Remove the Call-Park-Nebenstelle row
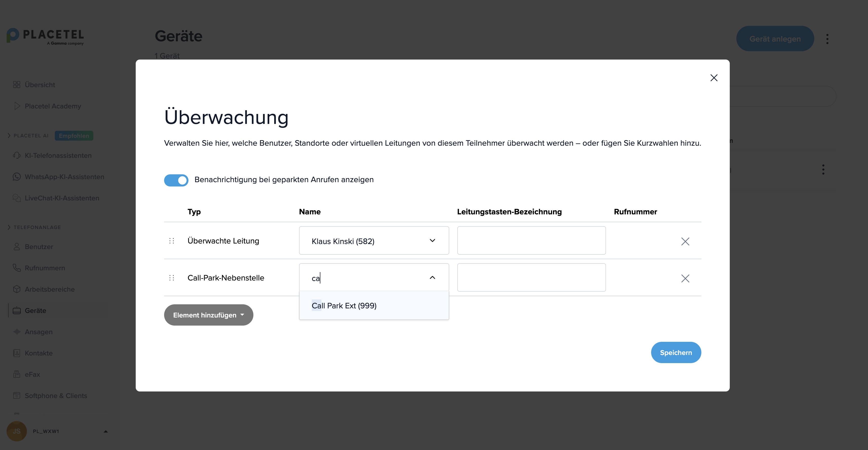The width and height of the screenshot is (868, 450). tap(685, 278)
